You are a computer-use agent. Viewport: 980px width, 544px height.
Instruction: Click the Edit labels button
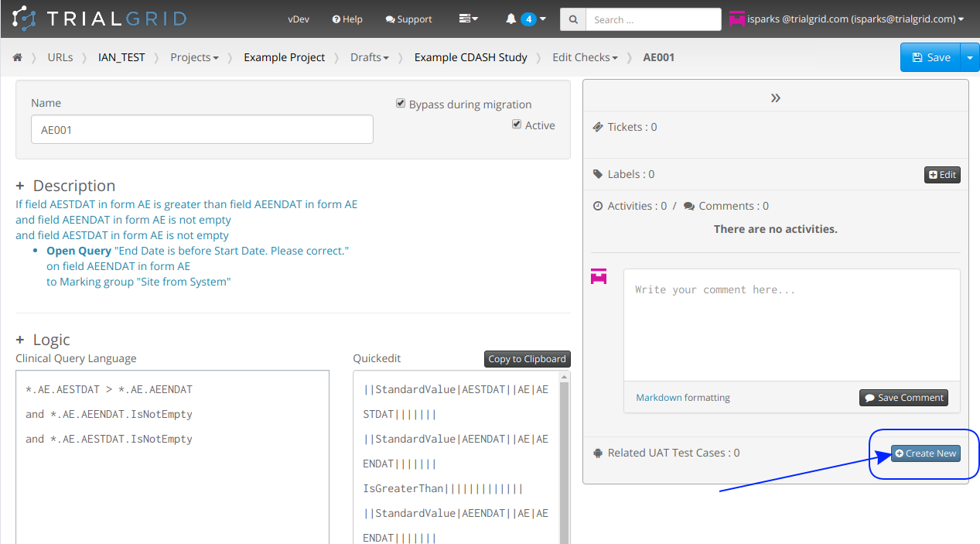pos(942,175)
